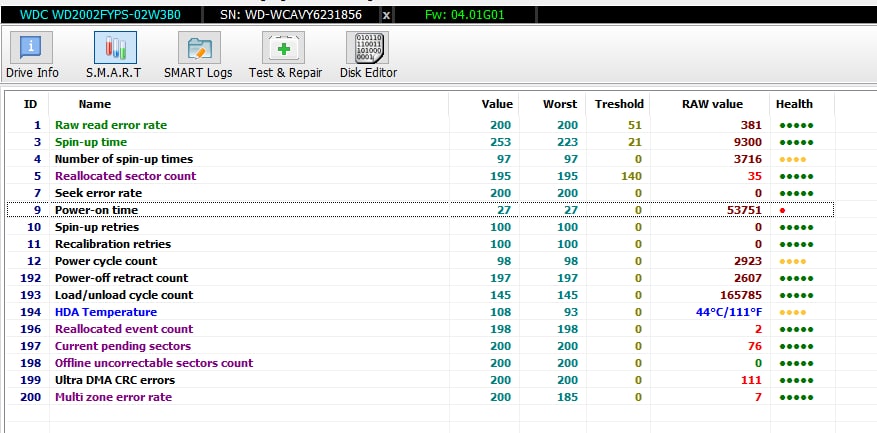
Task: Click RAW value 53751 for Power-on time
Action: (x=742, y=210)
